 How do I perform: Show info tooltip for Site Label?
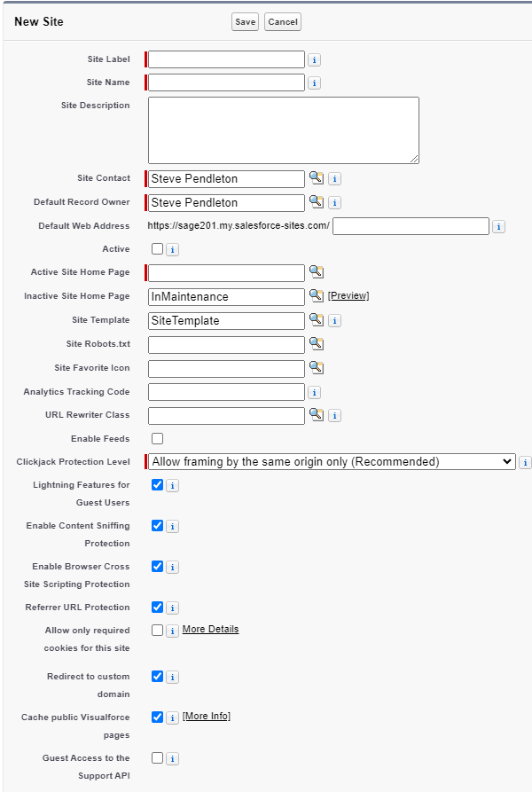pos(314,60)
